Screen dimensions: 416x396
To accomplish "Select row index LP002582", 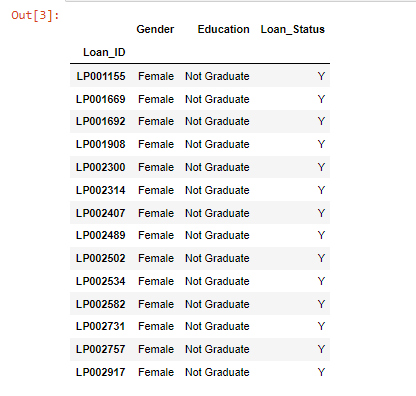I will coord(101,304).
